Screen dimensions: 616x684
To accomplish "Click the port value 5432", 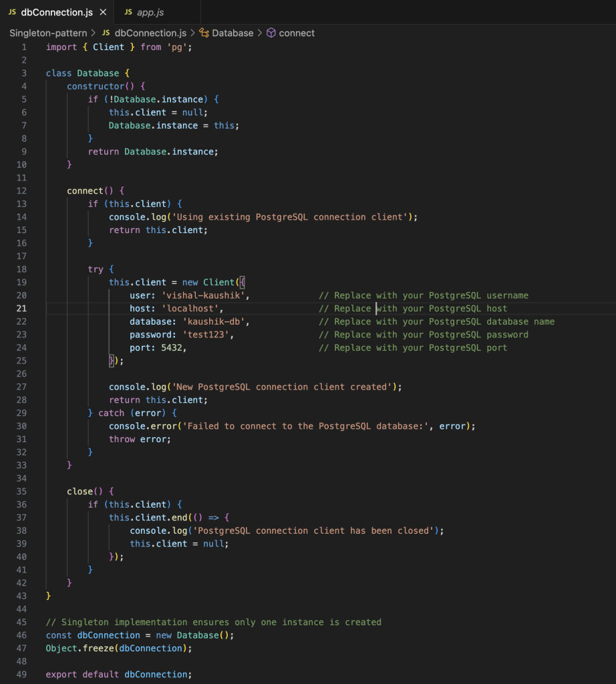I will pyautogui.click(x=172, y=347).
